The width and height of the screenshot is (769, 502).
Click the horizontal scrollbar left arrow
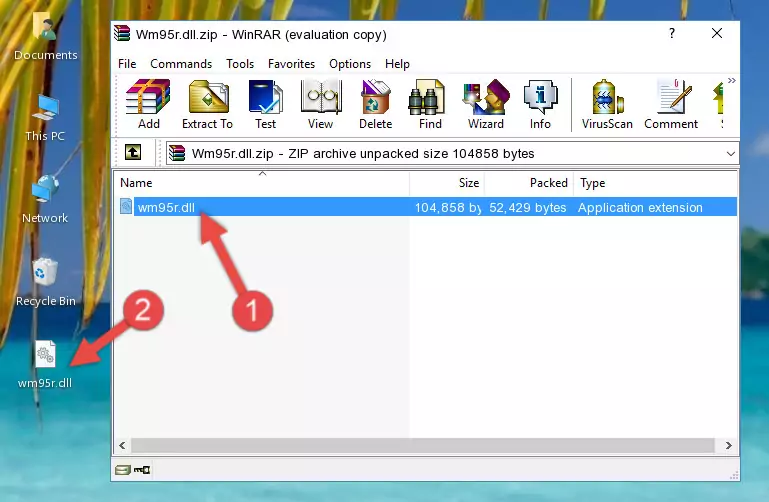tap(123, 445)
